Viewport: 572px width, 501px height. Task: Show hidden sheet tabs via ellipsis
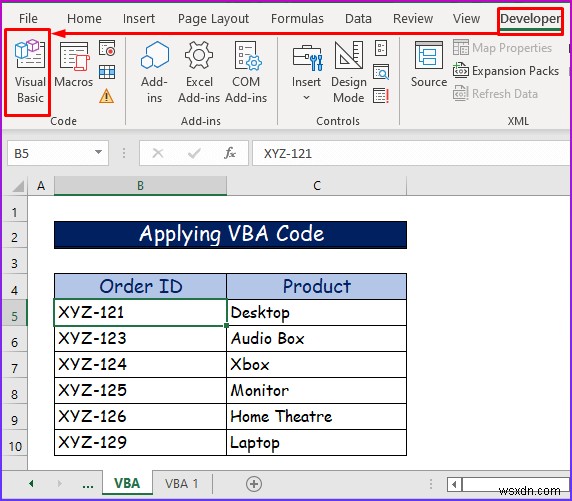point(88,485)
